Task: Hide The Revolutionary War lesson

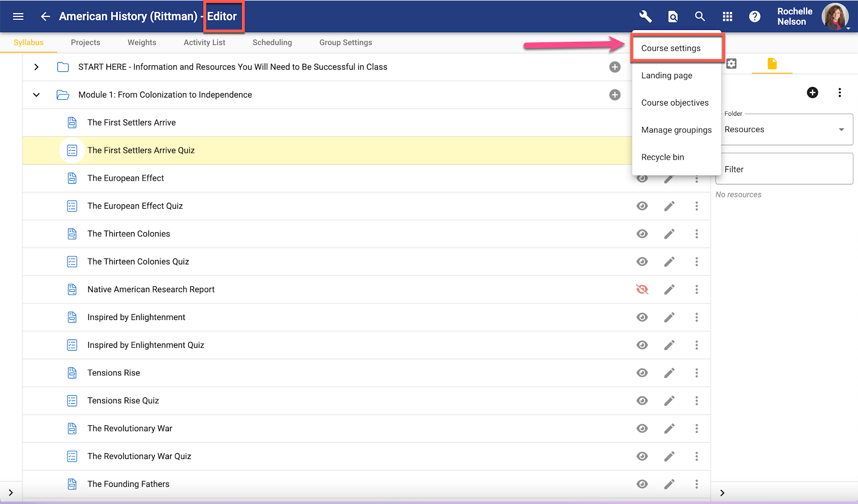Action: (x=642, y=428)
